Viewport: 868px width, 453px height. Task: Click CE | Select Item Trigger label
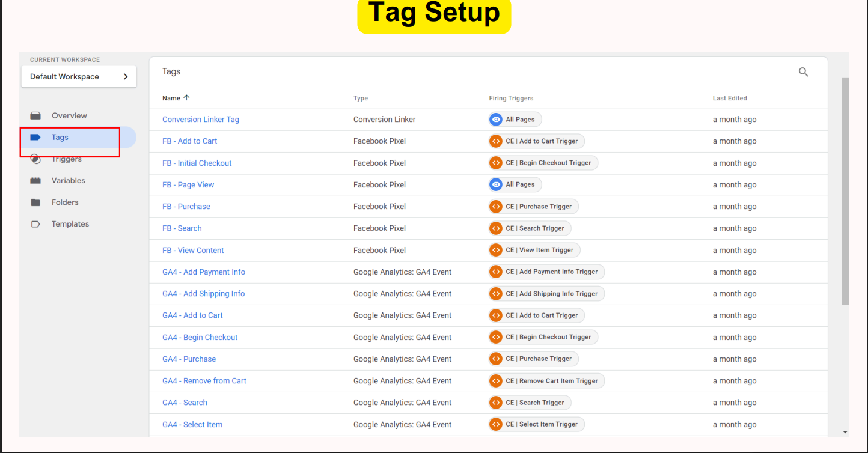[542, 424]
